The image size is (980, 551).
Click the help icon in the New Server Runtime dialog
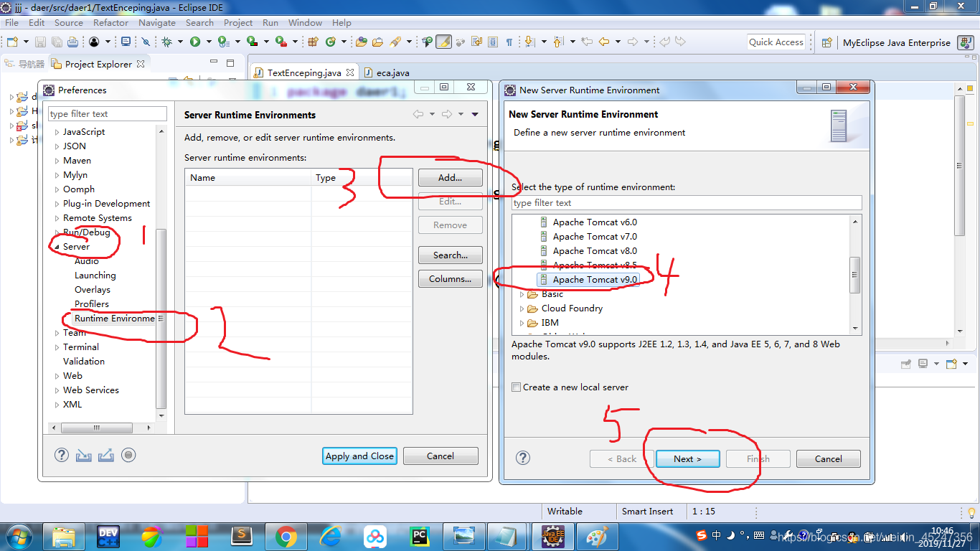click(523, 458)
